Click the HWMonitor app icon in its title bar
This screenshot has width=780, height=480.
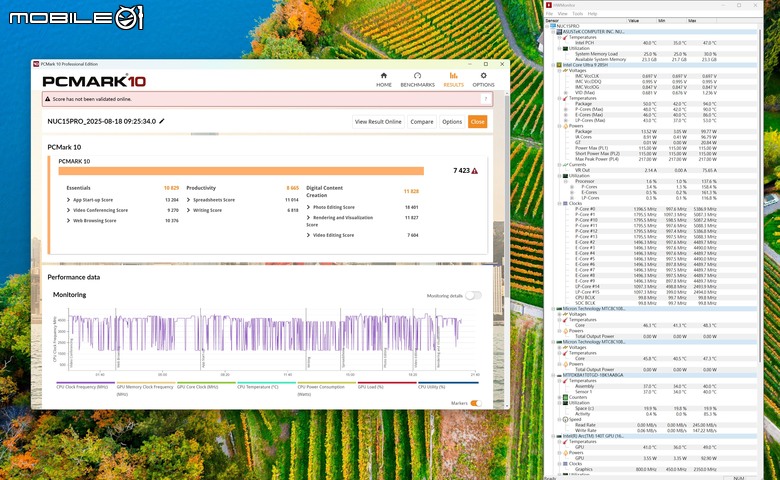549,5
